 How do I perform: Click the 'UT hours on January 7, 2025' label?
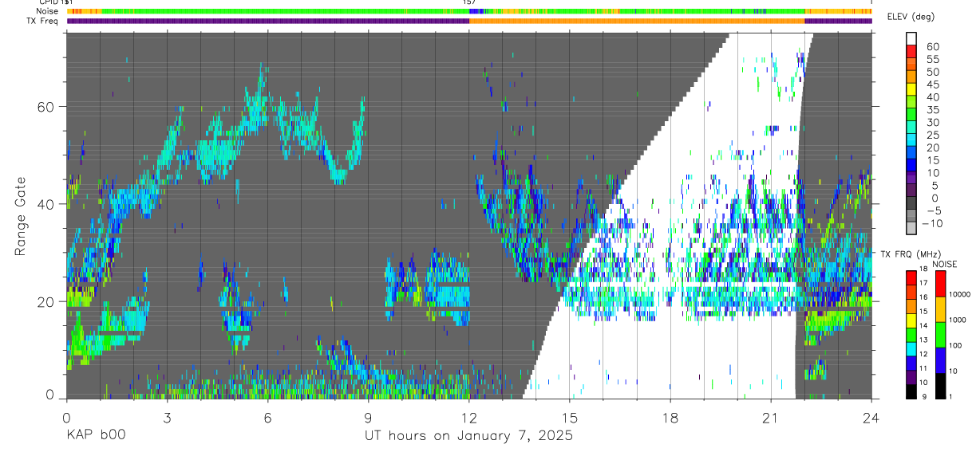tap(468, 436)
